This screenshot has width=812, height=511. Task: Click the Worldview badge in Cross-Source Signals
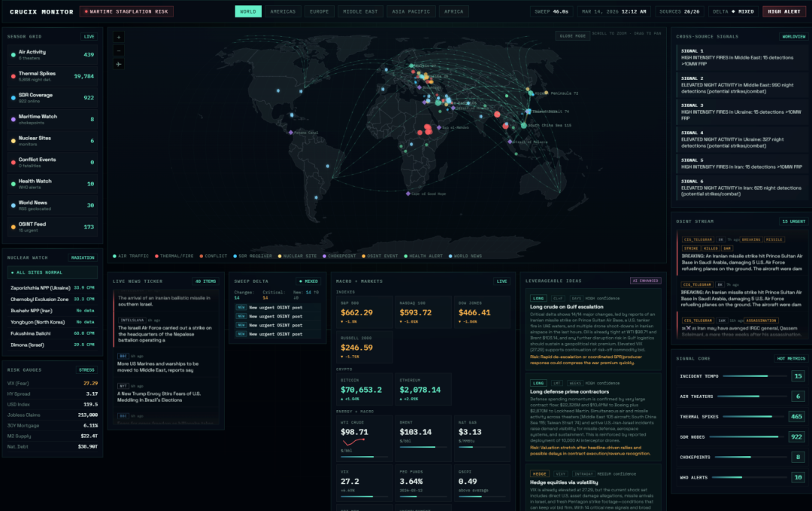(x=793, y=37)
